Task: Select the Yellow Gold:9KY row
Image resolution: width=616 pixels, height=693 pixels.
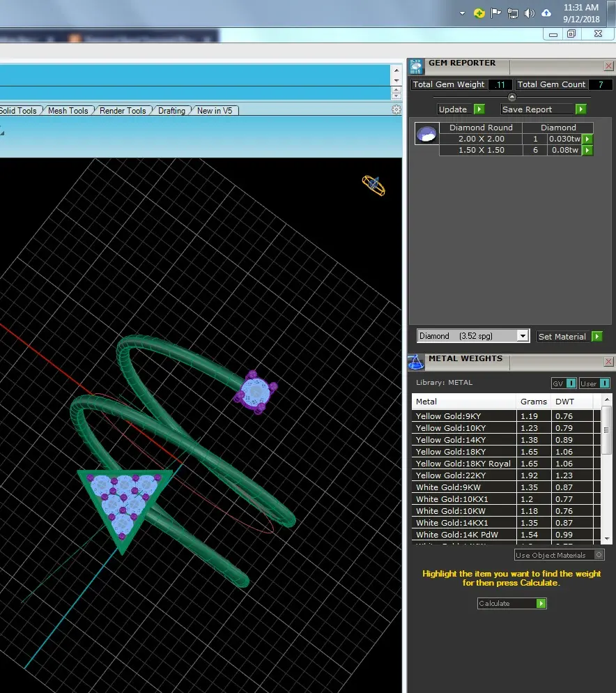Action: tap(506, 416)
